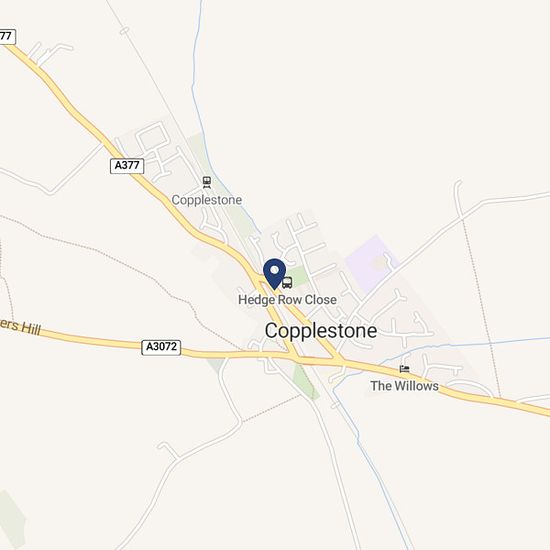The image size is (550, 550).
Task: Select the A3072 road shield
Action: tap(161, 347)
